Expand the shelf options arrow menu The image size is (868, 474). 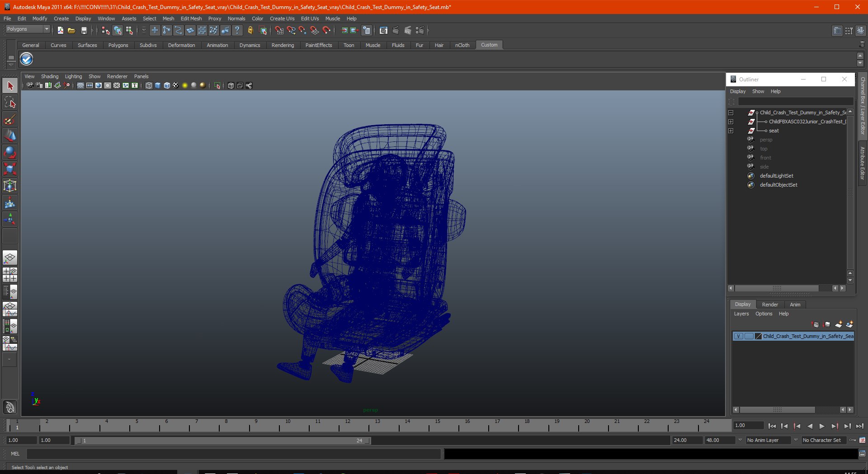coord(11,65)
